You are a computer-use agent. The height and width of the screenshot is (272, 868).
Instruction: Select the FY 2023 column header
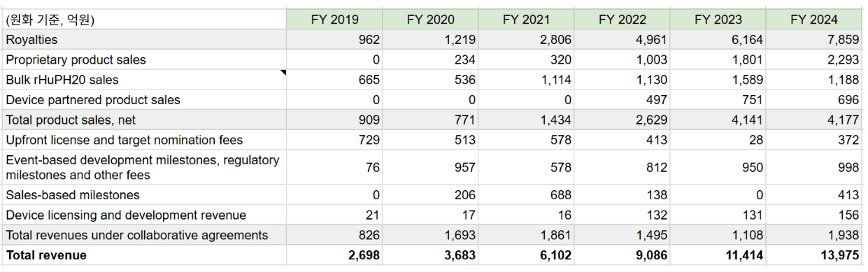tap(718, 20)
